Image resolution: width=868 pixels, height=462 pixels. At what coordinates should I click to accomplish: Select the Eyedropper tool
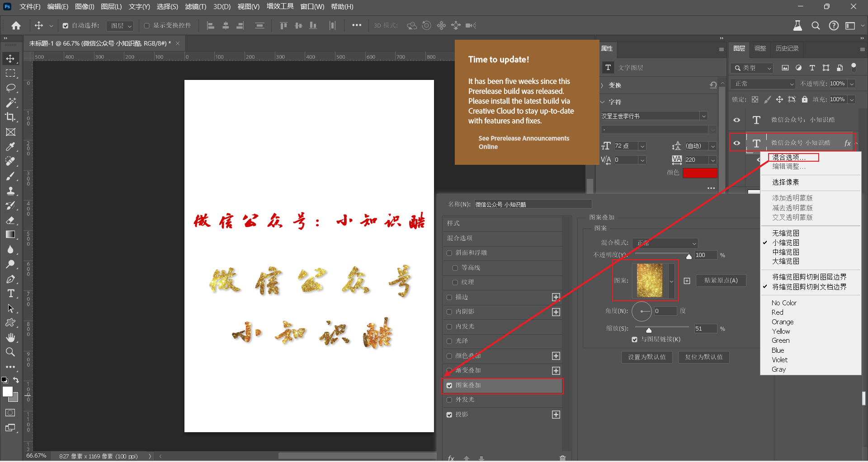pos(10,147)
